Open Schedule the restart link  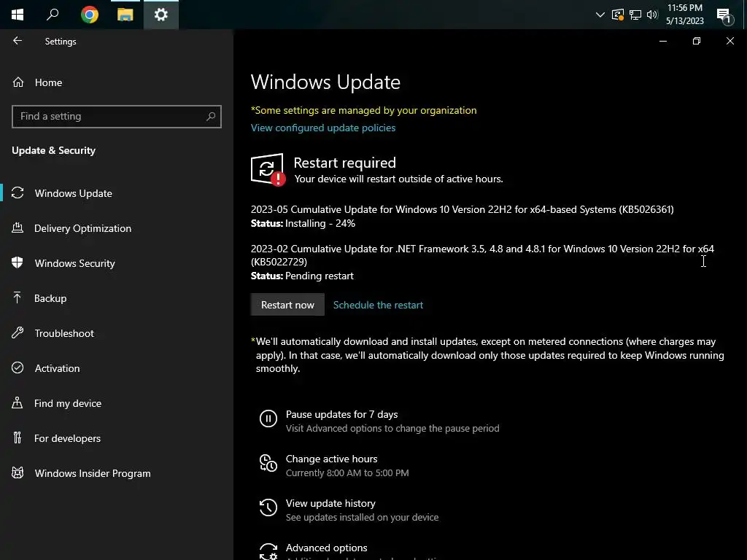(x=378, y=305)
